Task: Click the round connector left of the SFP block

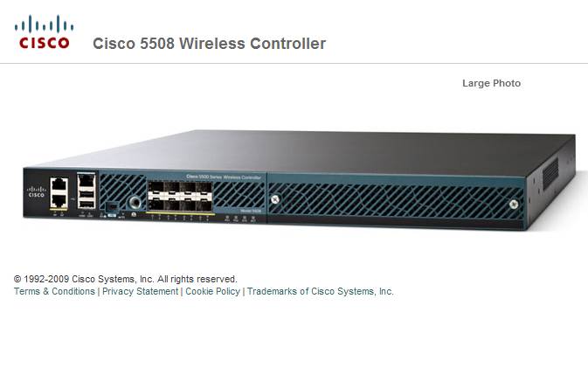Action: pyautogui.click(x=135, y=203)
